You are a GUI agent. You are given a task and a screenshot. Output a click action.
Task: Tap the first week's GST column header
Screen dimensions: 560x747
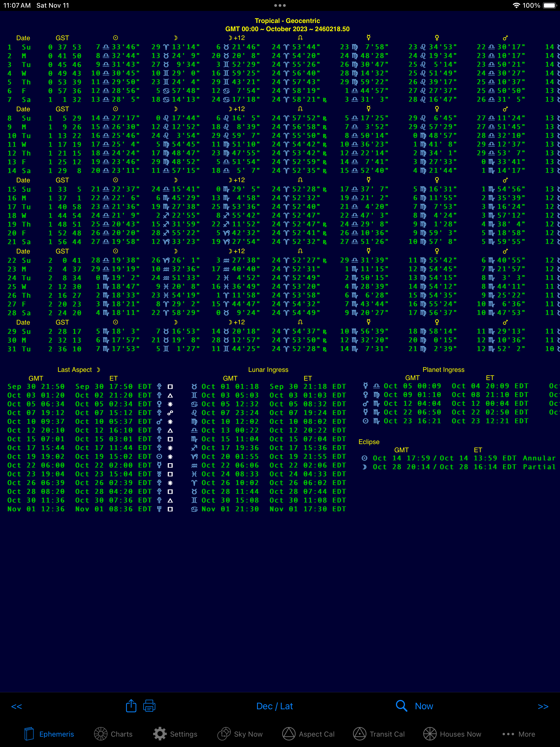[62, 38]
